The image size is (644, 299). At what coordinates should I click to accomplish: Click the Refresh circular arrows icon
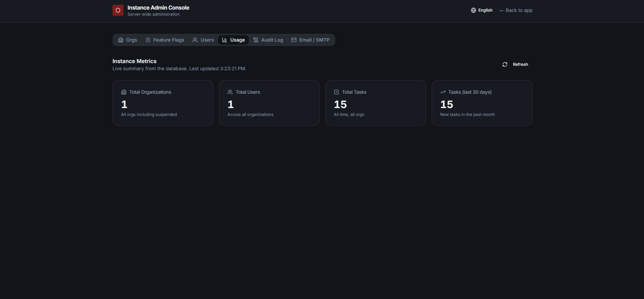505,64
